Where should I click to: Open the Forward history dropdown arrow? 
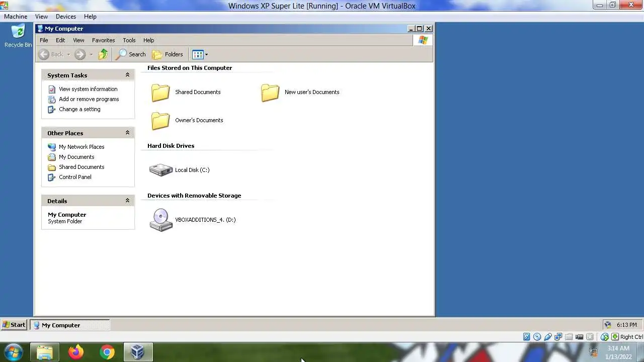pyautogui.click(x=91, y=54)
